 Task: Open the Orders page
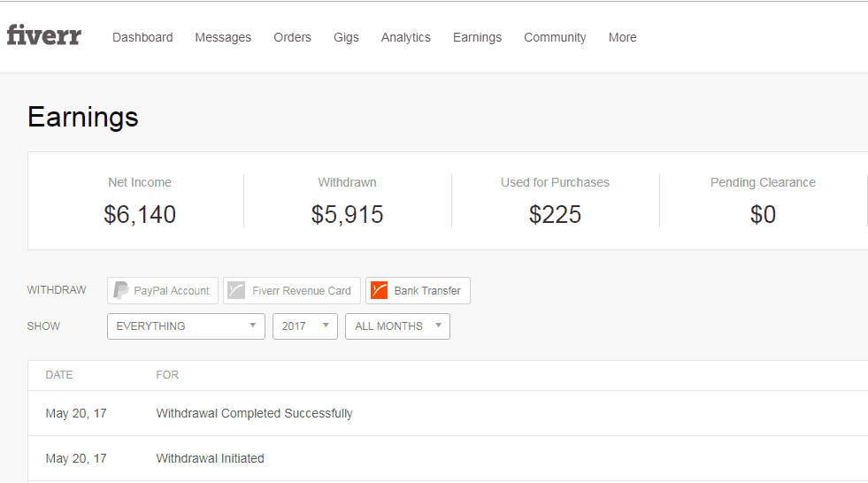pos(292,37)
